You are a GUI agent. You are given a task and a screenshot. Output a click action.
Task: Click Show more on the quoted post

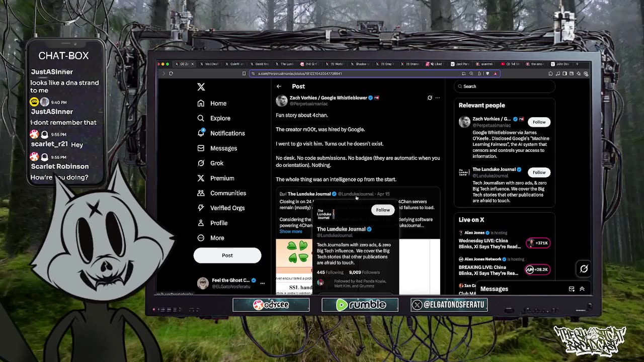[291, 232]
